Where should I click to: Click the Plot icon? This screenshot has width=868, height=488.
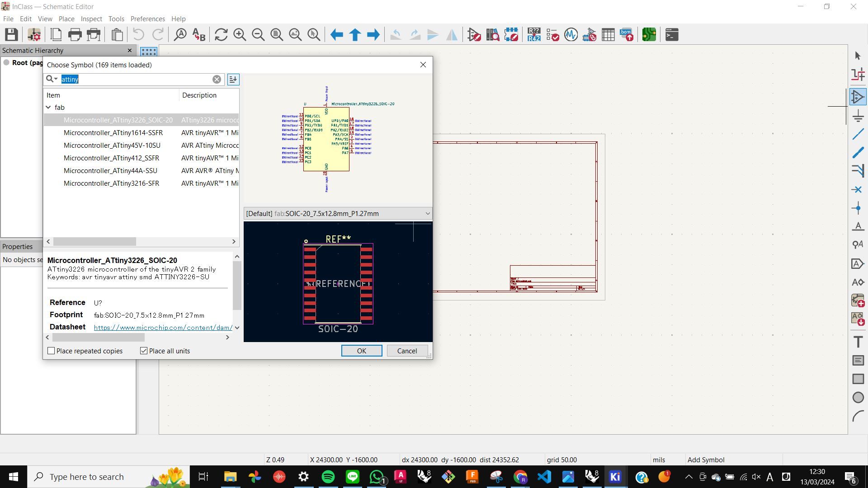click(x=94, y=34)
